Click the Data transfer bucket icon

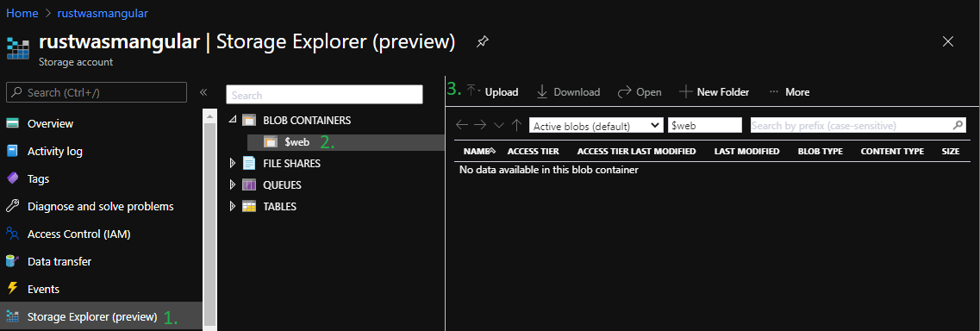pyautogui.click(x=13, y=261)
